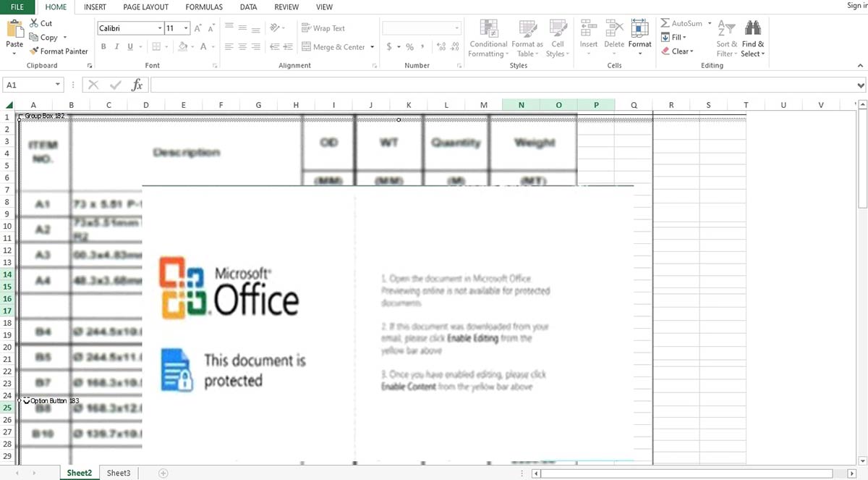Click the Copy icon
Image resolution: width=868 pixels, height=480 pixels.
[34, 37]
